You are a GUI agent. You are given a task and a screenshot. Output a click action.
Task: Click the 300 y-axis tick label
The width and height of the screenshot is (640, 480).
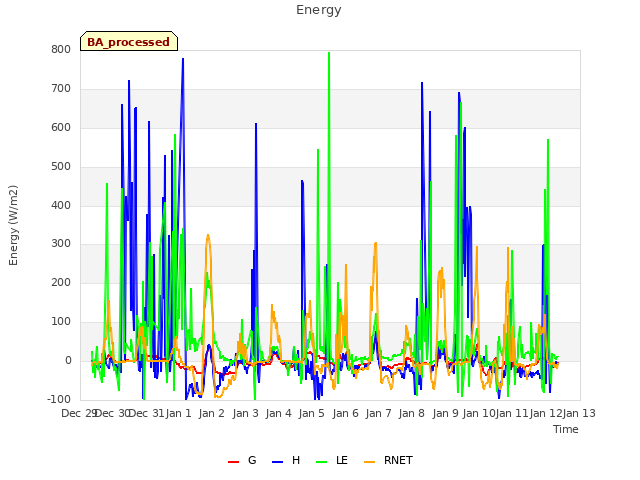(x=61, y=244)
